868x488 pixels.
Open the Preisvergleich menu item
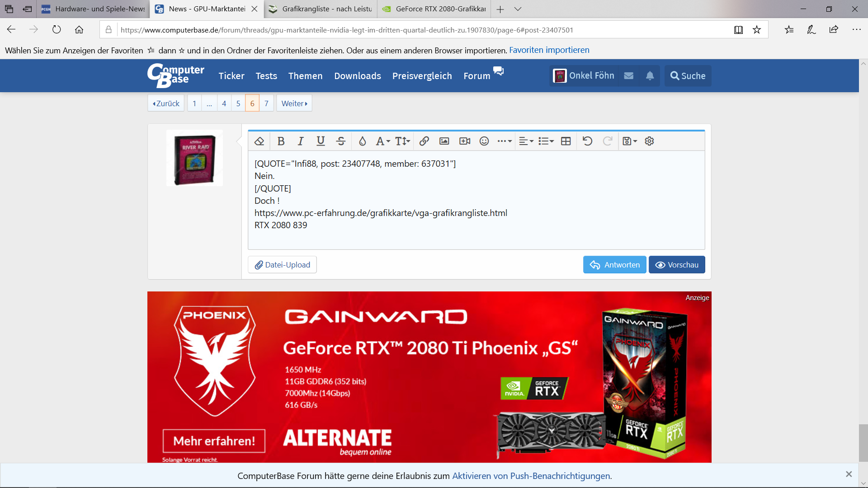click(422, 76)
